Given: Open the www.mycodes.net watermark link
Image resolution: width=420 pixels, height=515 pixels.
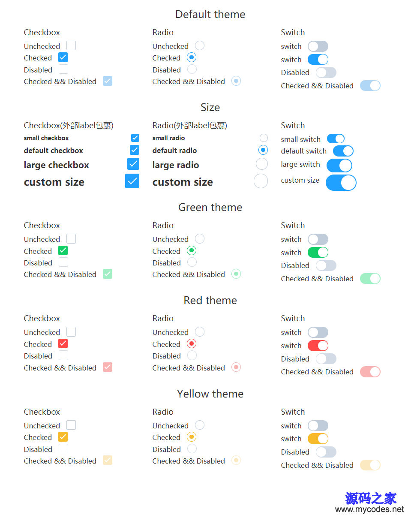Looking at the screenshot, I should [x=369, y=509].
